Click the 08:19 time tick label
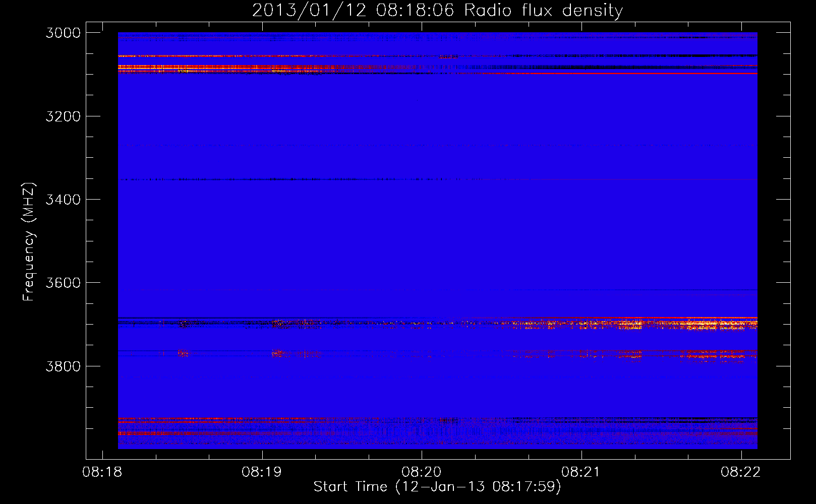Image resolution: width=816 pixels, height=504 pixels. (262, 472)
